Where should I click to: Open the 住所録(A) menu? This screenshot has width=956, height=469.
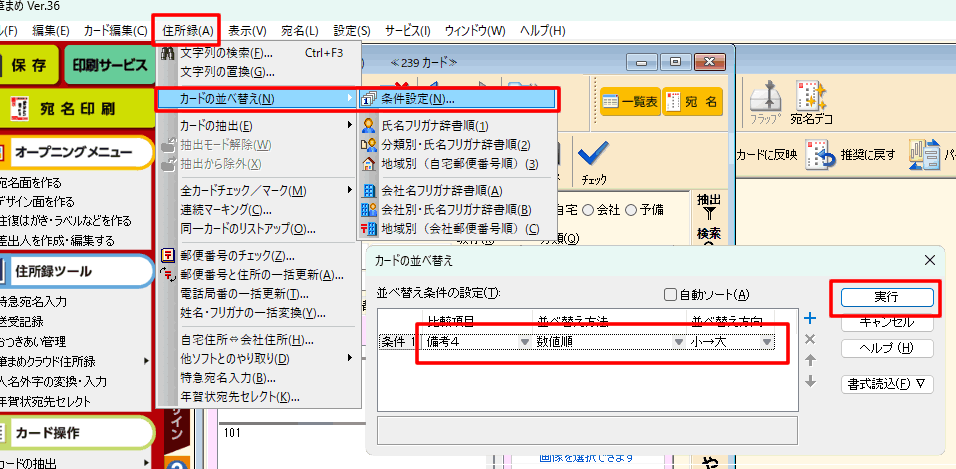188,31
